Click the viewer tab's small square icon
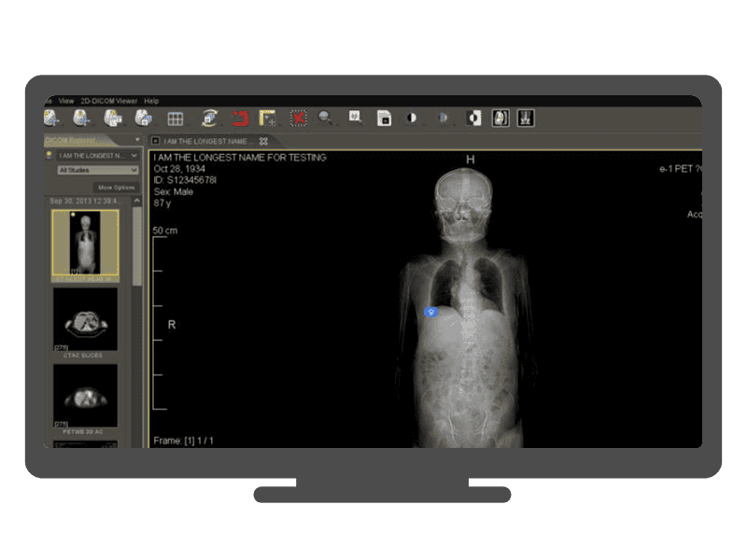 click(155, 141)
